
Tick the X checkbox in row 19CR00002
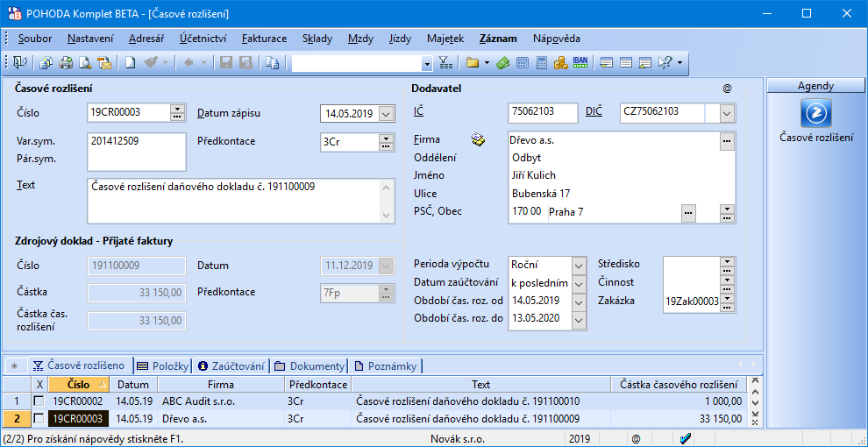pyautogui.click(x=39, y=401)
